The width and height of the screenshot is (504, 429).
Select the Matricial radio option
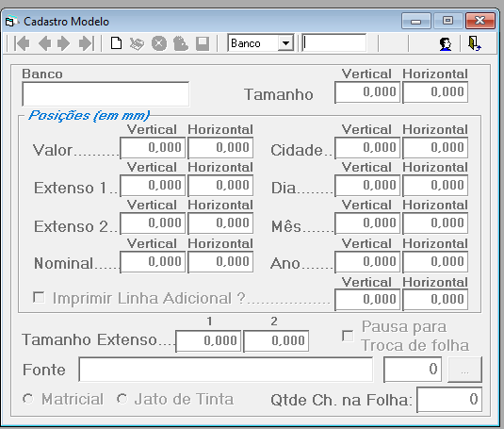tap(27, 399)
